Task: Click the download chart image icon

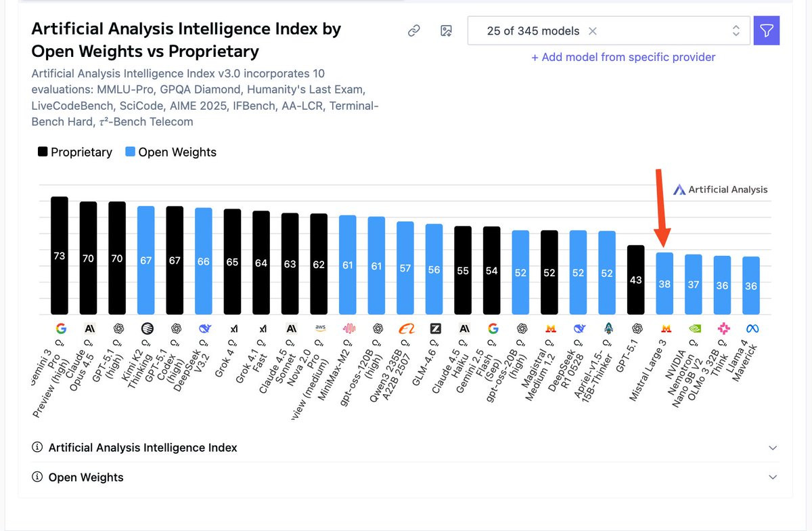Action: pyautogui.click(x=446, y=31)
